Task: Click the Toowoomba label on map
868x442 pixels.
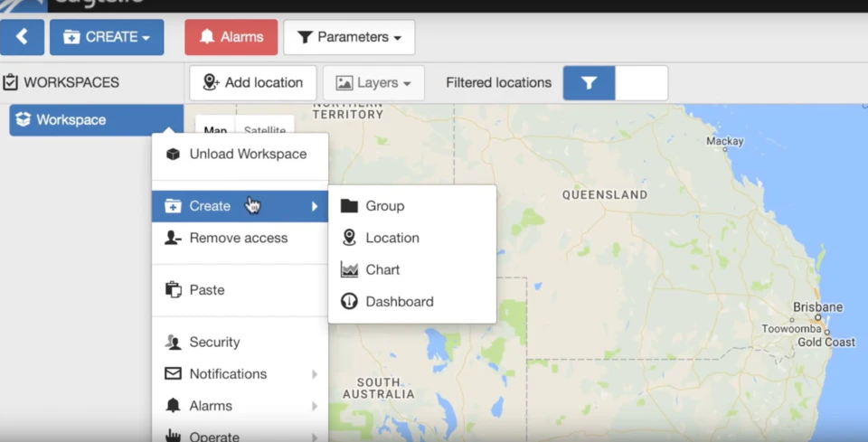Action: click(790, 329)
